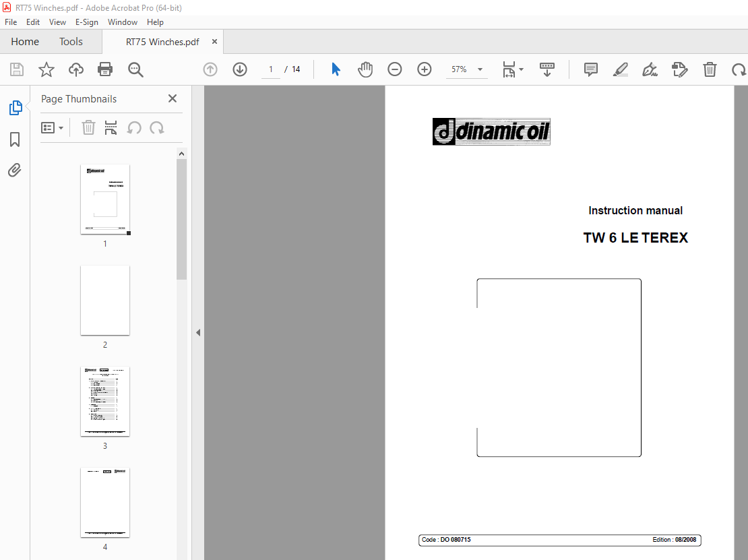Viewport: 748px width, 560px height.
Task: Close the RT75 Winches.pdf tab
Action: pos(215,42)
